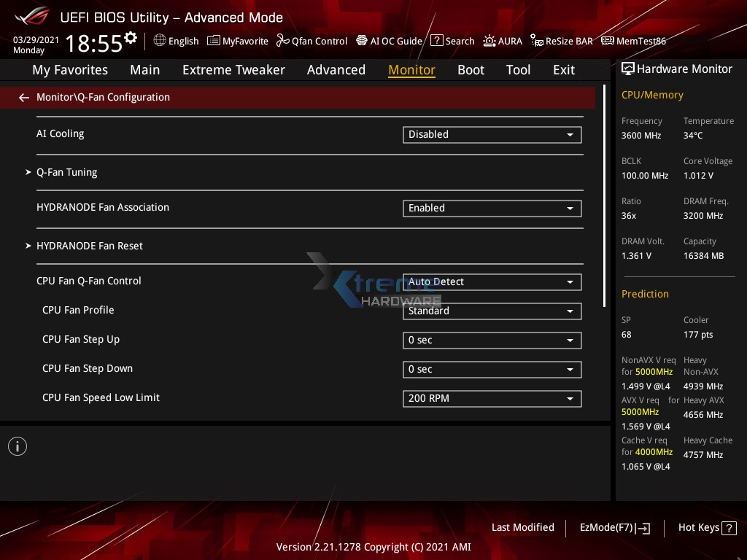Enable AI Cooling
Image resolution: width=747 pixels, height=560 pixels.
tap(492, 134)
